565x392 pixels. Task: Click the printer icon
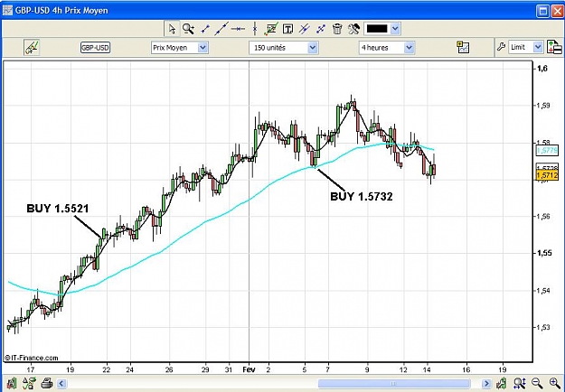pos(47,383)
